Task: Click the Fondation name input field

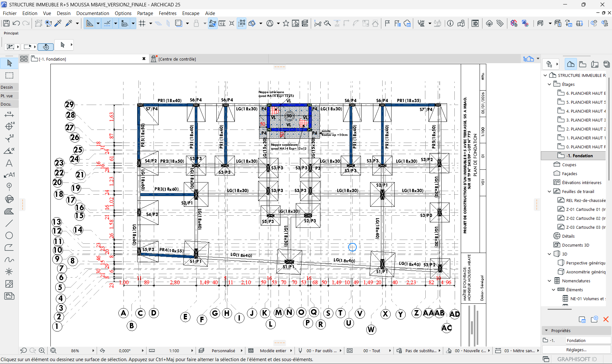Action: (588, 340)
